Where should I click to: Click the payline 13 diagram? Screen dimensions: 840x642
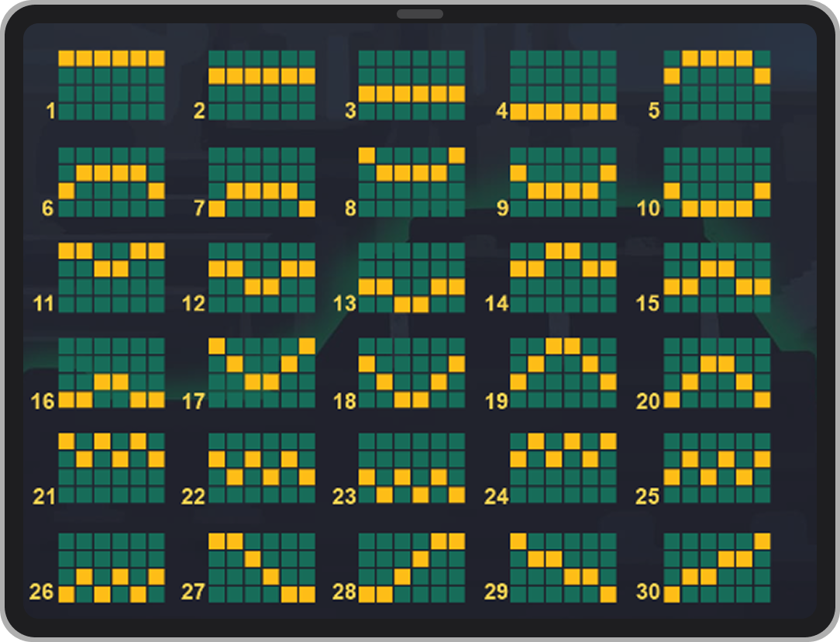(x=411, y=278)
